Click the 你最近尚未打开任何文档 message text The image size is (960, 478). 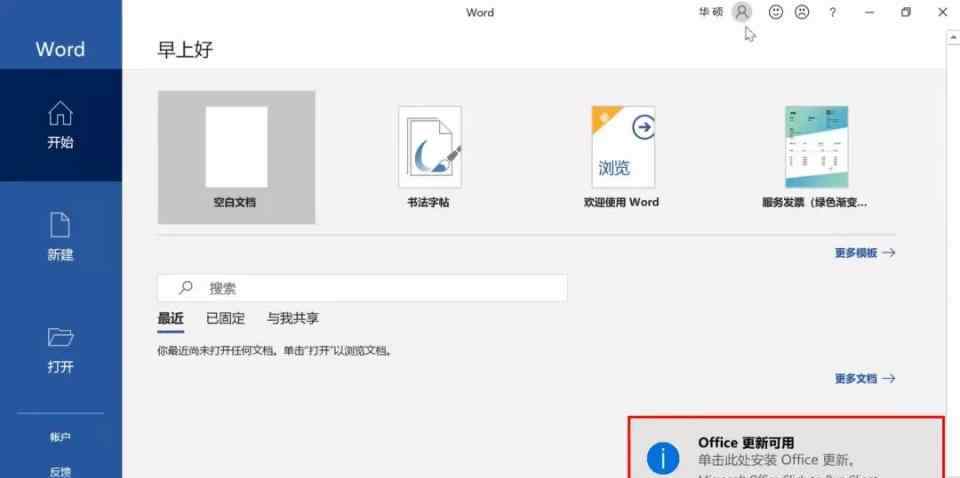(x=274, y=351)
